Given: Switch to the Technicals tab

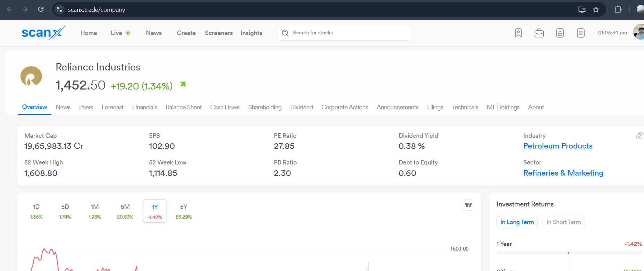Looking at the screenshot, I should point(465,107).
